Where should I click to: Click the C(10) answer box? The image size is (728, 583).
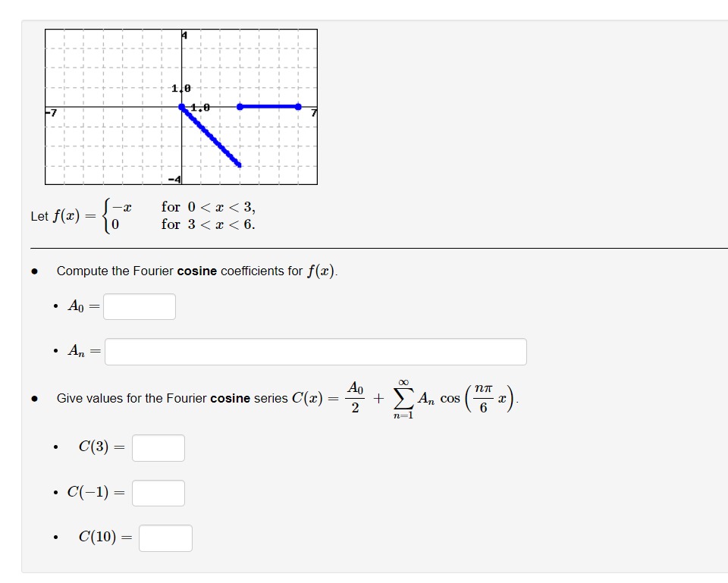coord(165,538)
